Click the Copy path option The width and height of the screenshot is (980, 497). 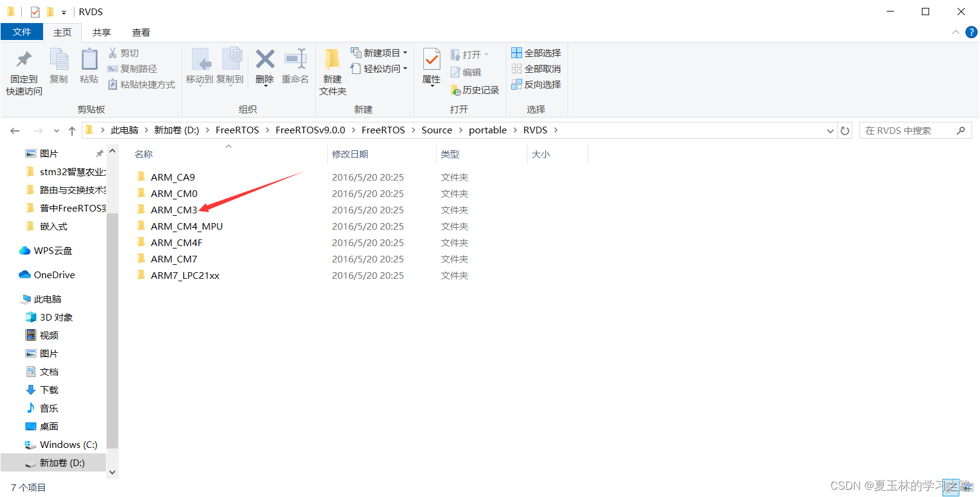(x=132, y=69)
